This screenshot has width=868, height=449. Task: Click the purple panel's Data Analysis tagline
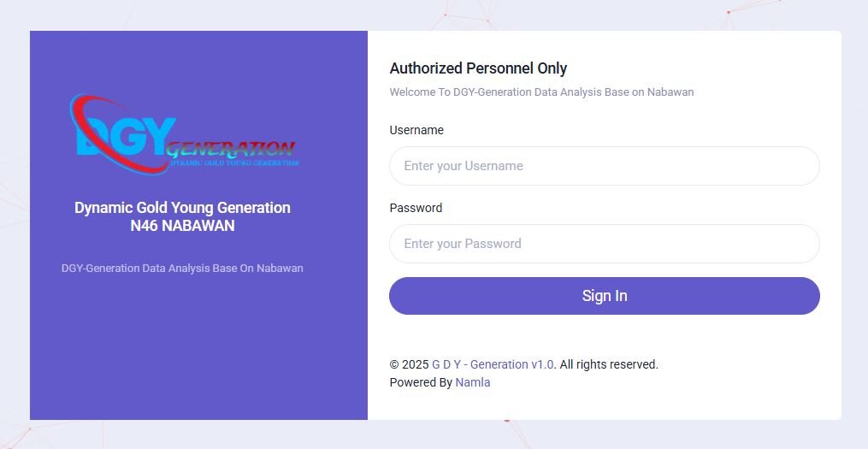tap(182, 268)
